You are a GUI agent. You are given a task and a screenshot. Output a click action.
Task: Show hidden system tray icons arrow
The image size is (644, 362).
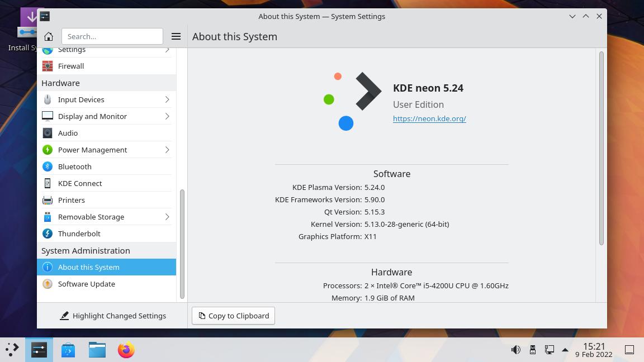click(x=565, y=350)
